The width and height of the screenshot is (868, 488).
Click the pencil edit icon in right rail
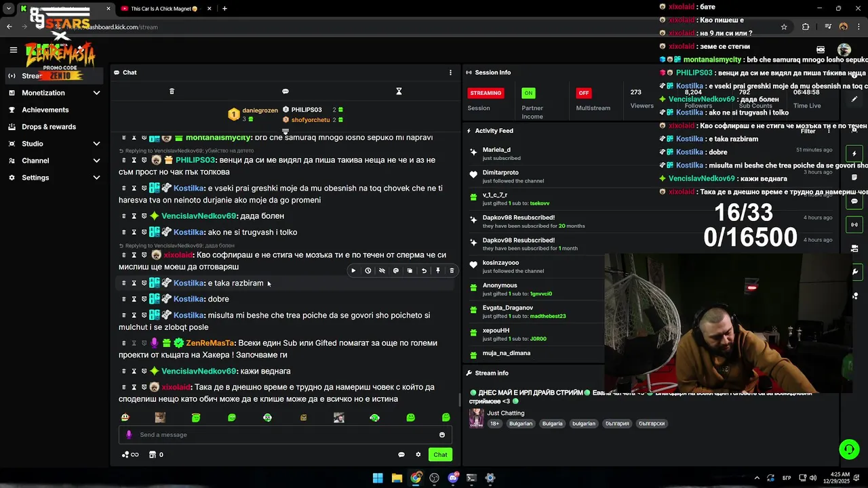tap(854, 99)
